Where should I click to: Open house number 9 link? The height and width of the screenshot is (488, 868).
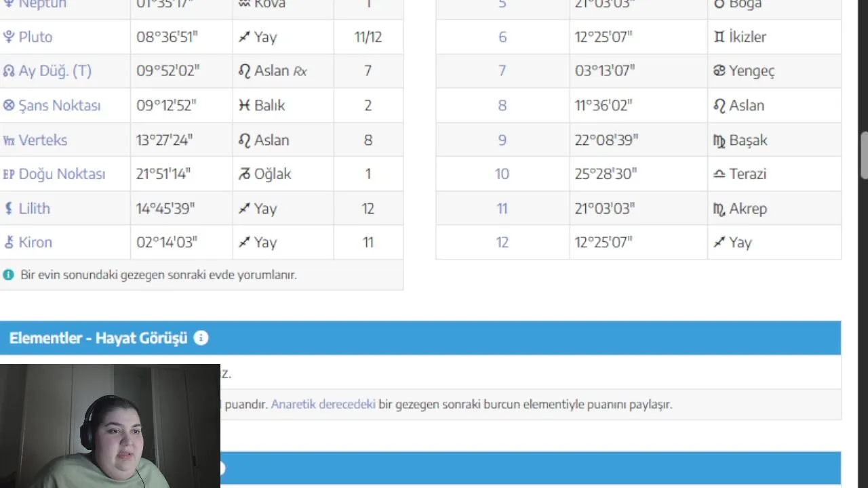pyautogui.click(x=502, y=140)
